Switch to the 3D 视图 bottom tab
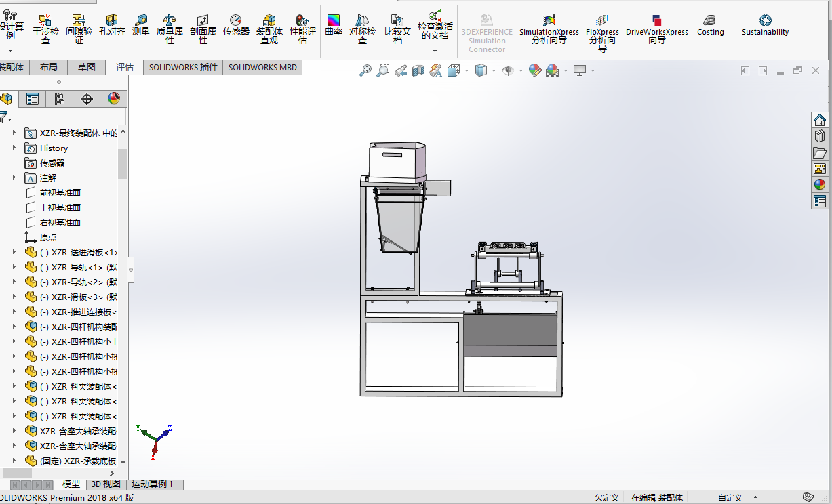The width and height of the screenshot is (832, 504). pos(106,484)
